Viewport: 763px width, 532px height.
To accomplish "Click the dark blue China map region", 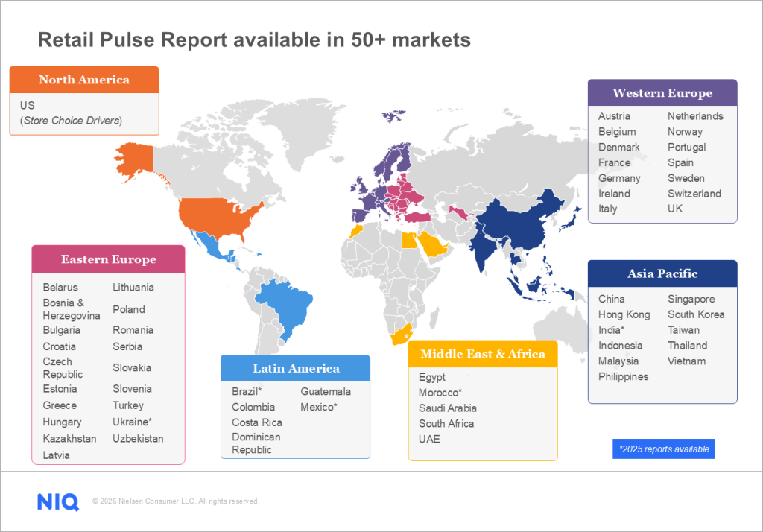I will [x=522, y=224].
